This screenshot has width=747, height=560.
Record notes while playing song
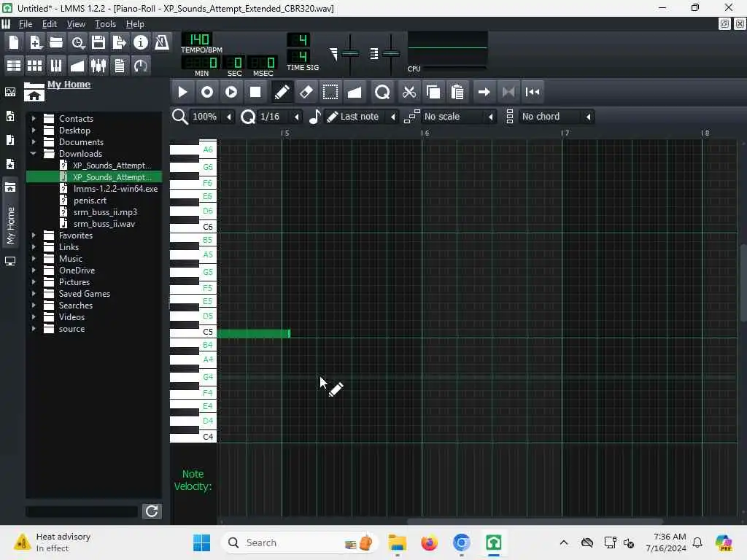231,92
